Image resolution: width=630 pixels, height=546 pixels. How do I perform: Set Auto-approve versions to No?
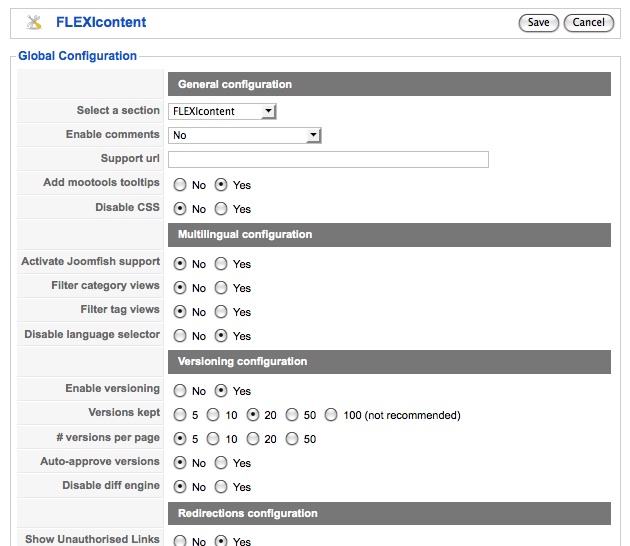(x=180, y=463)
